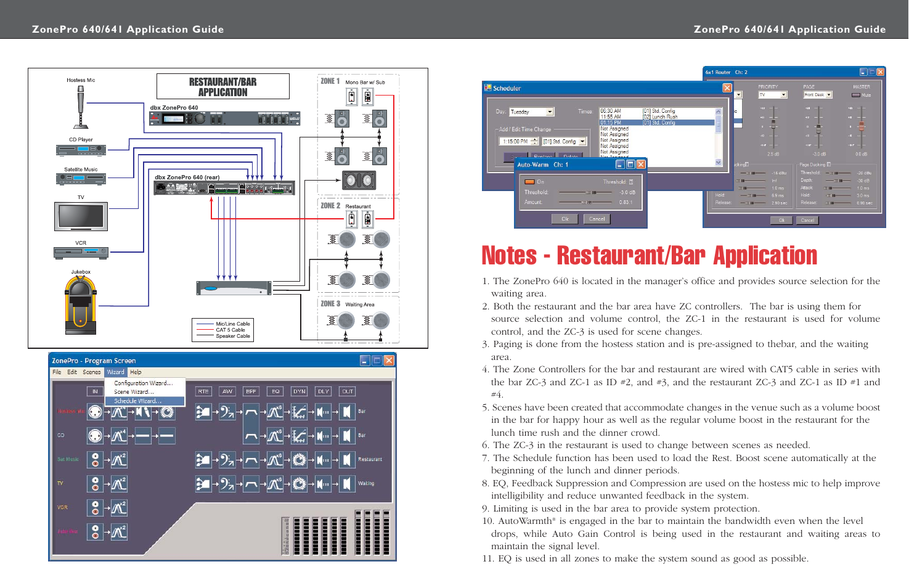The image size is (909, 588).
Task: Select the 11:55 AM Lunch Rush entry
Action: (x=657, y=117)
